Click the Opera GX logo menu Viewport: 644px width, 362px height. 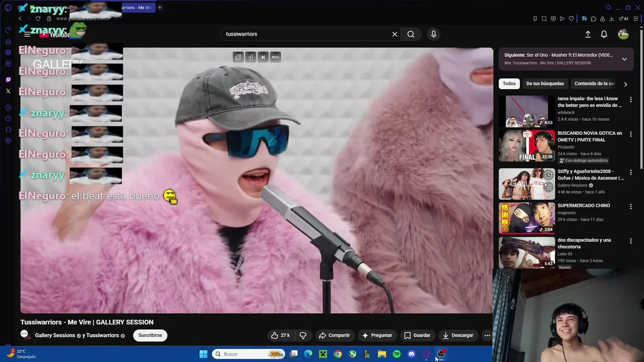click(8, 8)
